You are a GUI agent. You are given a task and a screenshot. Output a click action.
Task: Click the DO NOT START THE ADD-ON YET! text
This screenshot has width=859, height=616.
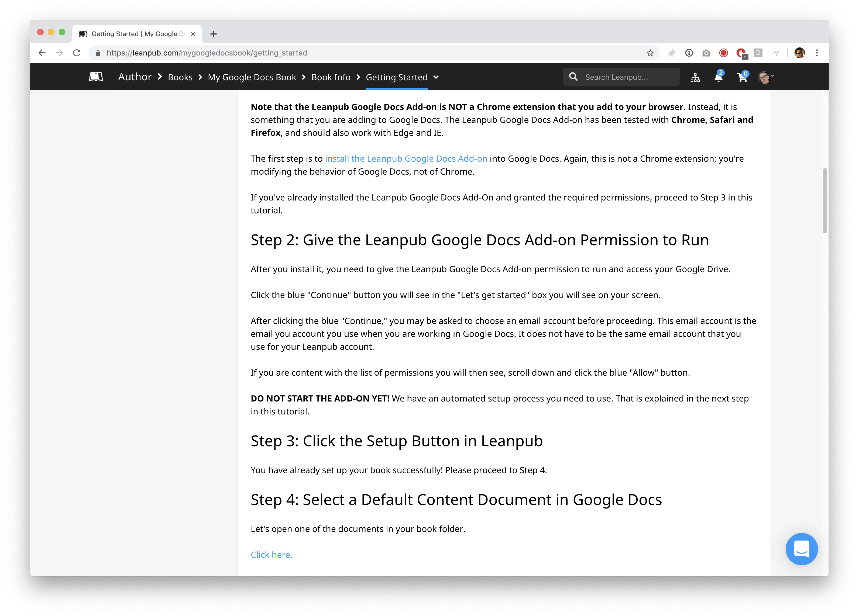320,399
